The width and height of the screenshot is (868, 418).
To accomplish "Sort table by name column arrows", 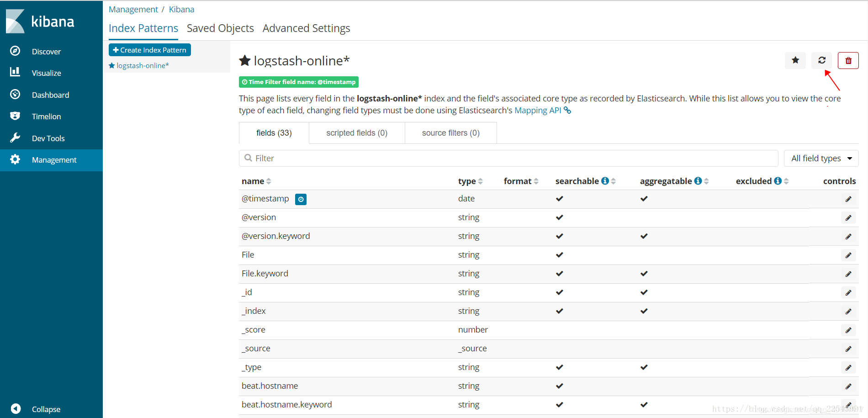I will click(269, 181).
